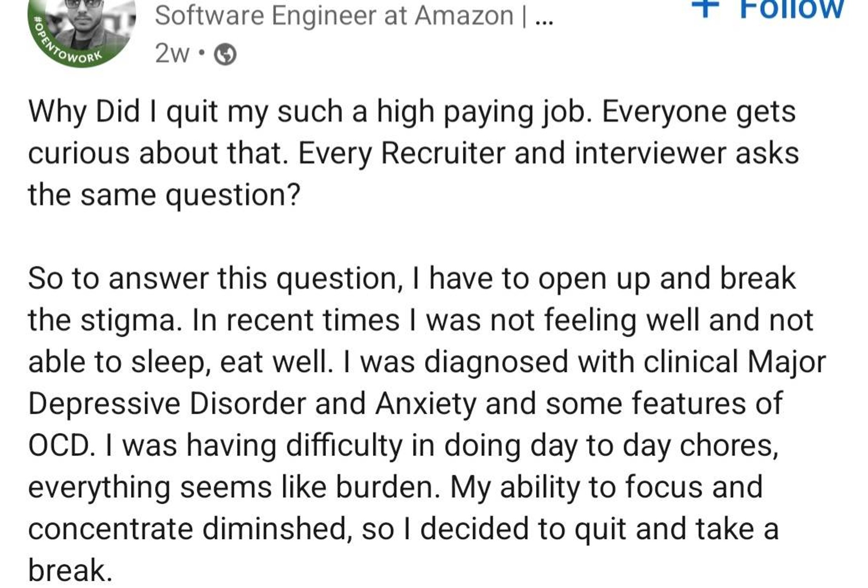
Task: Click the plus icon beside Follow
Action: coord(705,8)
